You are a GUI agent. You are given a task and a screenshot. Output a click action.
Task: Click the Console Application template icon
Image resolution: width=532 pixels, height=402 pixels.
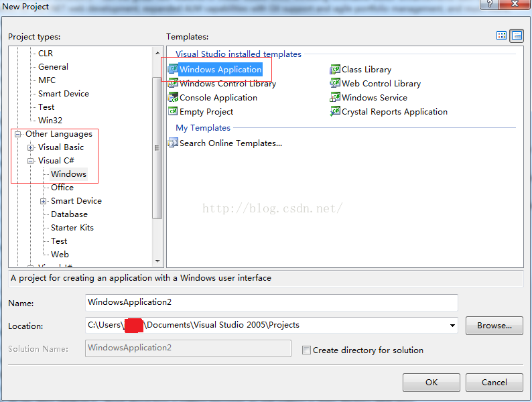coord(173,98)
